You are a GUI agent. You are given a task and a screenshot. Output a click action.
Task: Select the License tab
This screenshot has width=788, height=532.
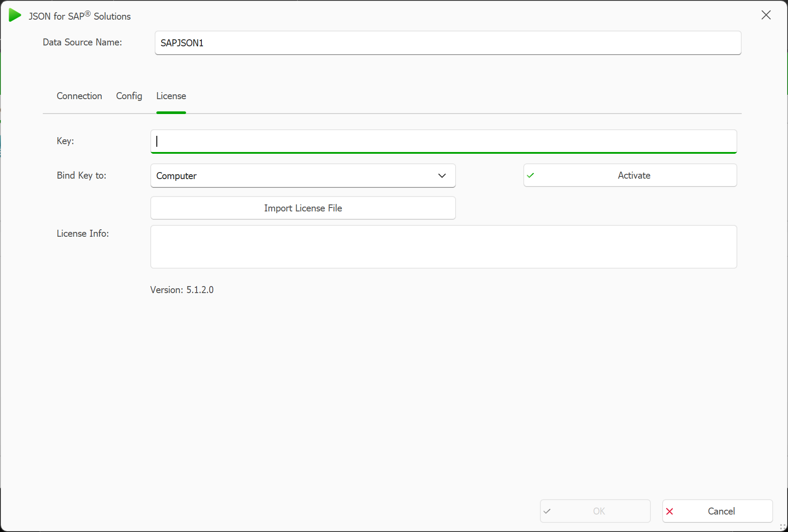pos(171,96)
